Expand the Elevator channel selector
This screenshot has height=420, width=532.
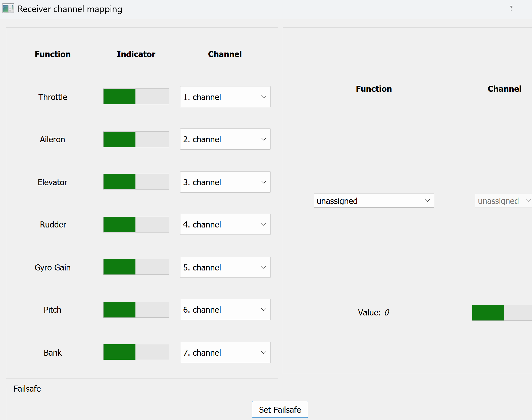point(225,182)
